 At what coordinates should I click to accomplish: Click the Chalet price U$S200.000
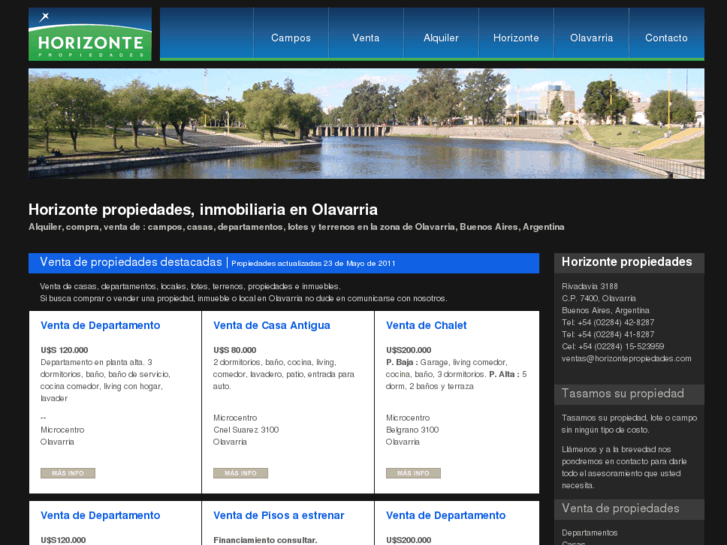click(x=408, y=350)
